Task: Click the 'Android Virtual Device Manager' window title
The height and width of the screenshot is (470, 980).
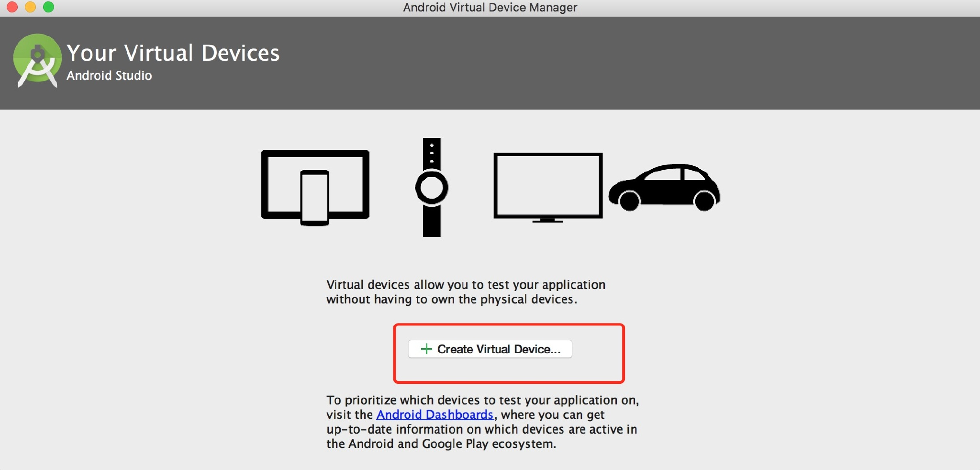Action: point(490,7)
